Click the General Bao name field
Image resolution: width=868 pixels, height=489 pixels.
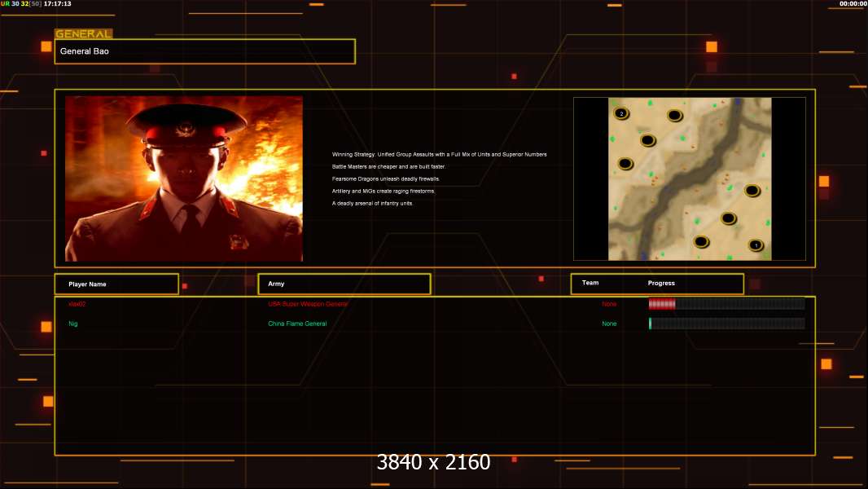(205, 51)
